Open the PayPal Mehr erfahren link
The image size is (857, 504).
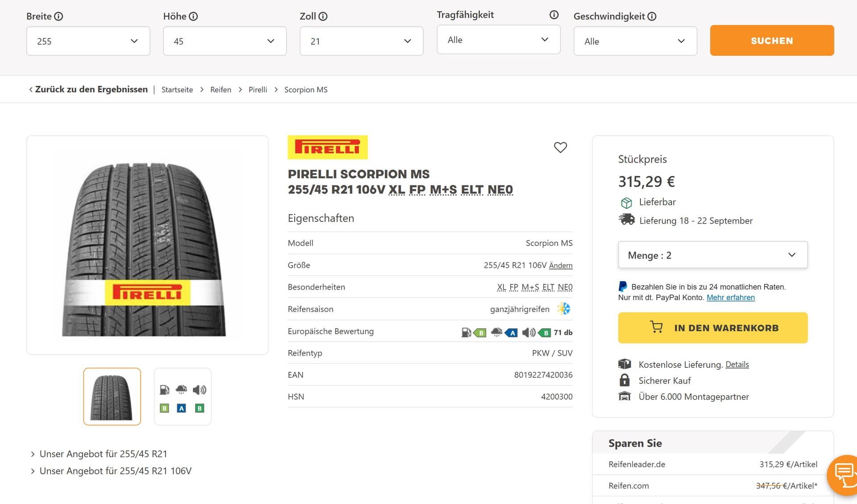[730, 297]
